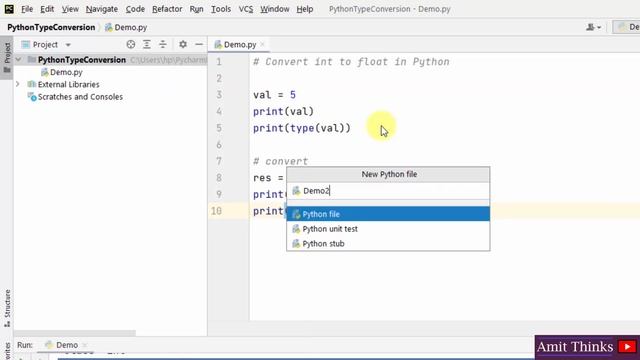Close the Demo.py editor tab
Screen dimensions: 640x360
[x=263, y=44]
